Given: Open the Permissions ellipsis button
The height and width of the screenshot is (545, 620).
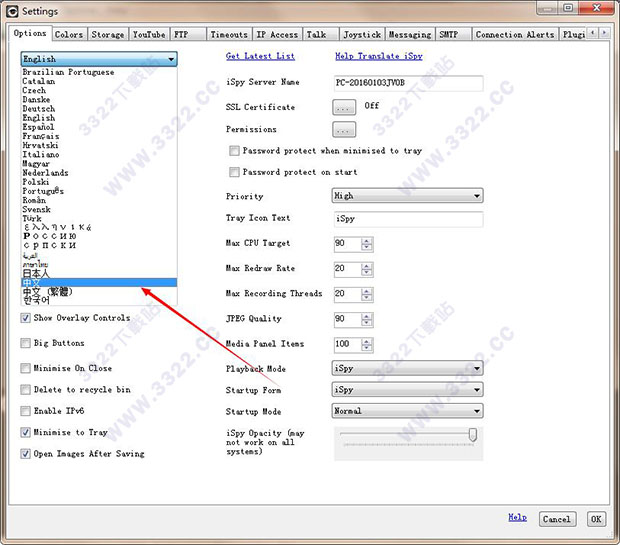Looking at the screenshot, I should [344, 129].
